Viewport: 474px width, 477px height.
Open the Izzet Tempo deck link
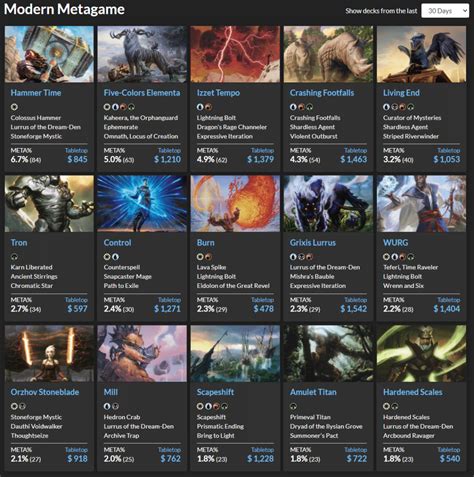point(218,93)
